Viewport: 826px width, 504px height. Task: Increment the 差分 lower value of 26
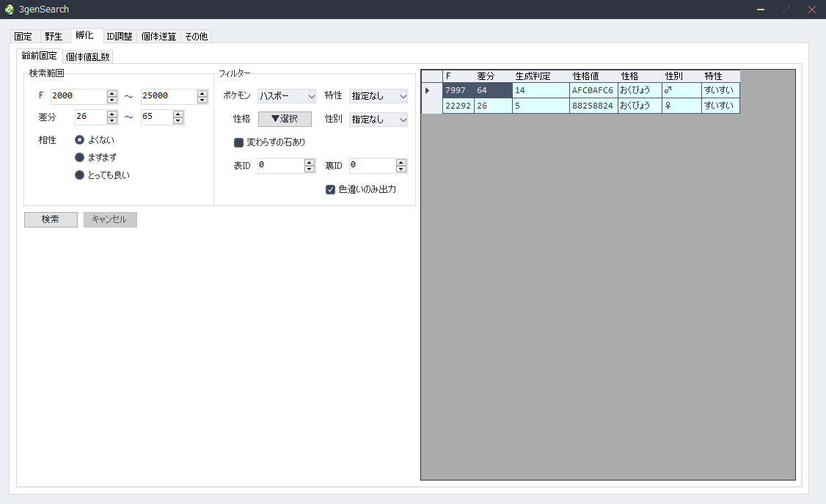pyautogui.click(x=111, y=114)
